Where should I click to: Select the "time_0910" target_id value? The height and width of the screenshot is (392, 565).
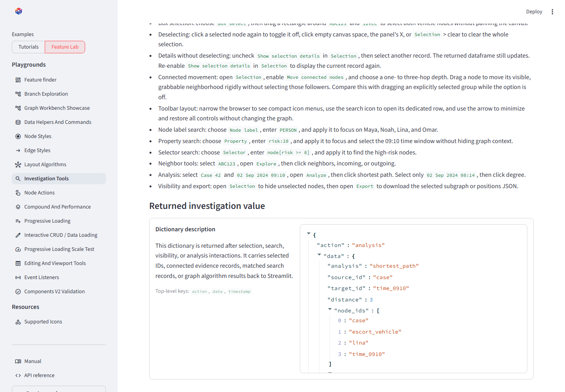[x=391, y=289]
